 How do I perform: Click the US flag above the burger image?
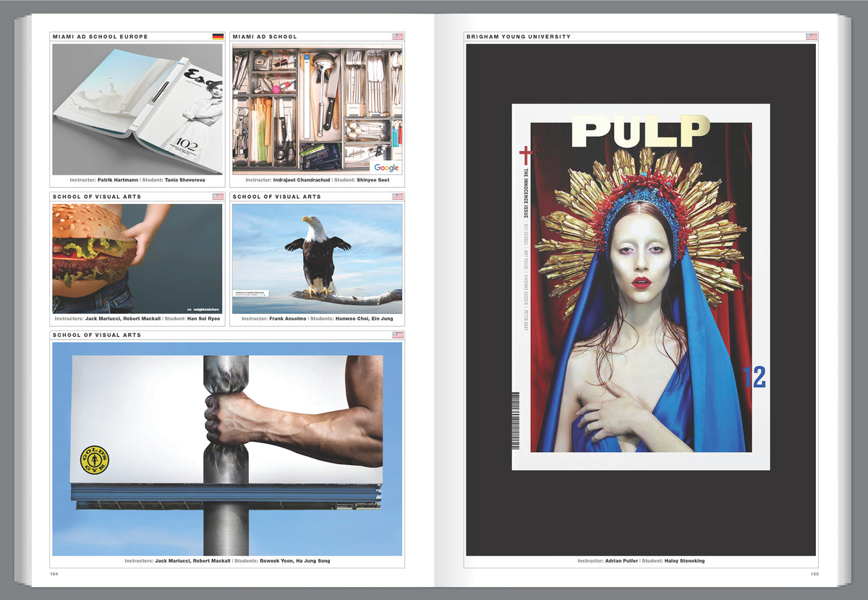click(217, 197)
